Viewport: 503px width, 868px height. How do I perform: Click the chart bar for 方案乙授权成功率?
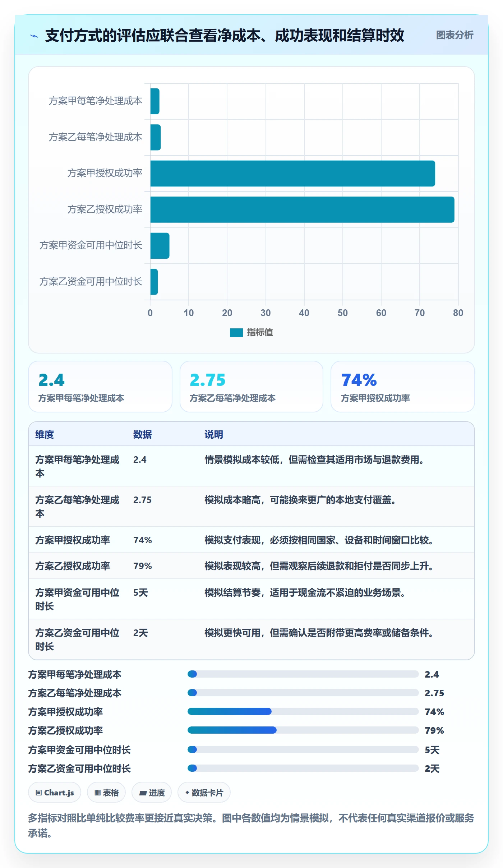[x=303, y=209]
